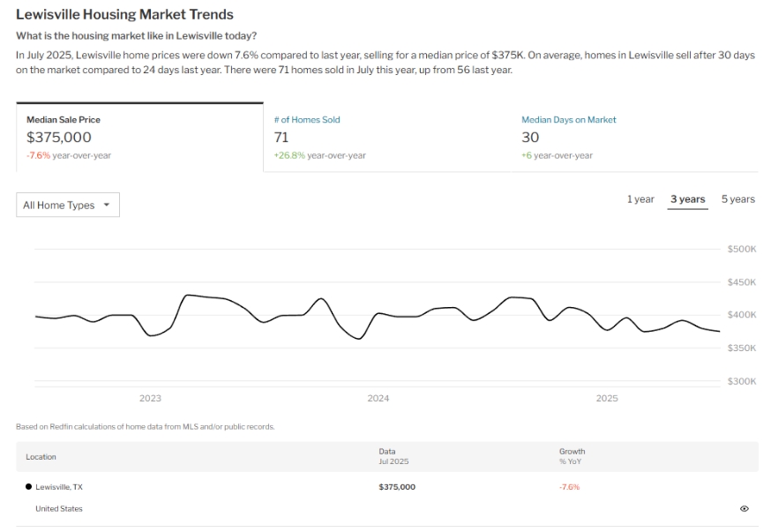Click the $375,000 value in the table
Viewport: 771px width, 532px height.
point(397,487)
